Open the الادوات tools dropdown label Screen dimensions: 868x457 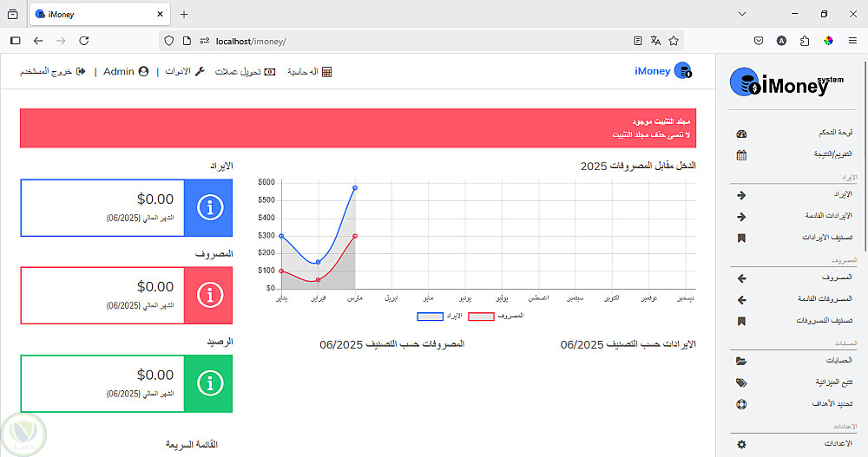click(x=178, y=71)
